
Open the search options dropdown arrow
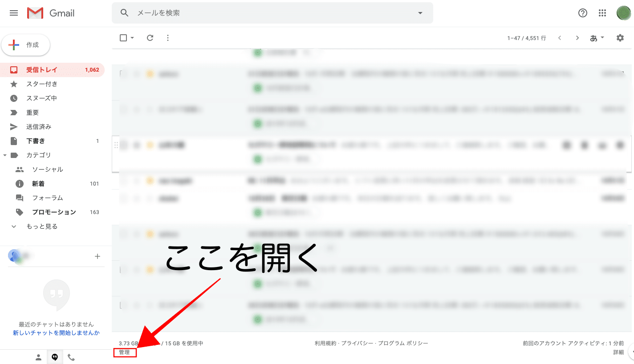coord(419,13)
